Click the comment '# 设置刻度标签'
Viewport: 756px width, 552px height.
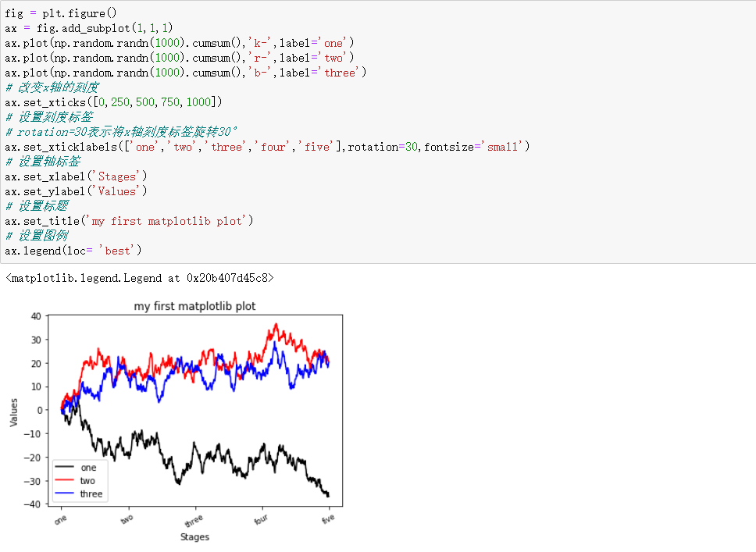[x=49, y=117]
